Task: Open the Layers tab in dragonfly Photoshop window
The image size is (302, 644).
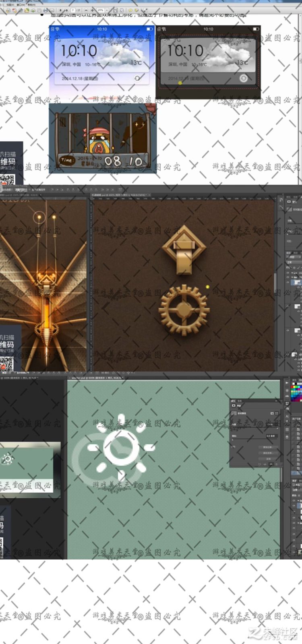Action: click(288, 253)
